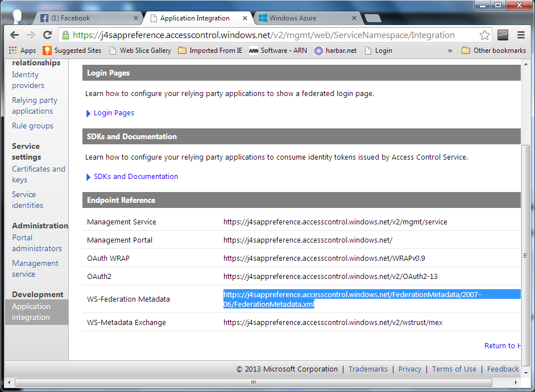Viewport: 535px width, 392px height.
Task: Open Management service sidebar link
Action: pyautogui.click(x=35, y=269)
